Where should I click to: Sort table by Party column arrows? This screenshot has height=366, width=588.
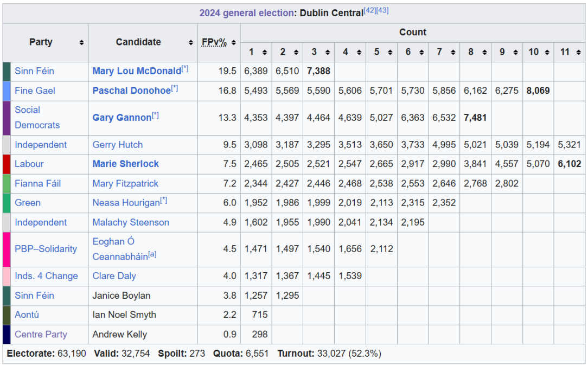coord(81,42)
